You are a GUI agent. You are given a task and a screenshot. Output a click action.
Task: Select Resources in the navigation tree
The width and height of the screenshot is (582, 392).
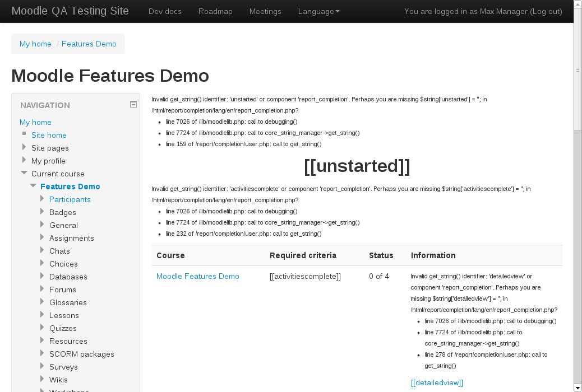tap(68, 341)
